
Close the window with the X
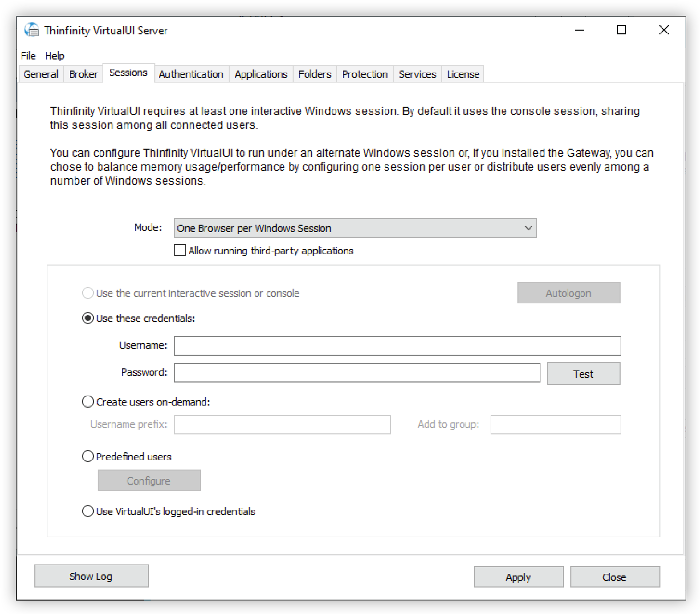pyautogui.click(x=664, y=30)
